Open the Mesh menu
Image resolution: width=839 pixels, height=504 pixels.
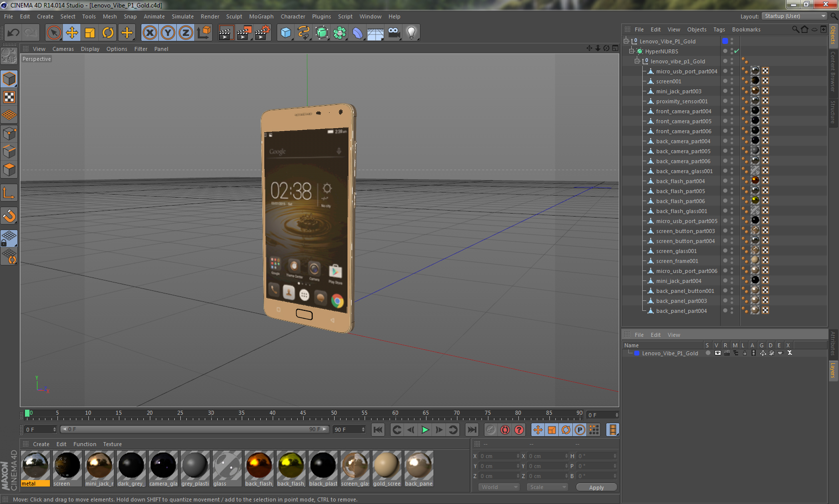[109, 16]
